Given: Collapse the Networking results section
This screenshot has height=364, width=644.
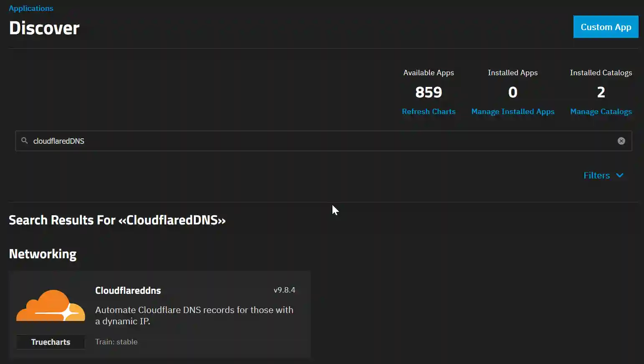Looking at the screenshot, I should pyautogui.click(x=43, y=254).
